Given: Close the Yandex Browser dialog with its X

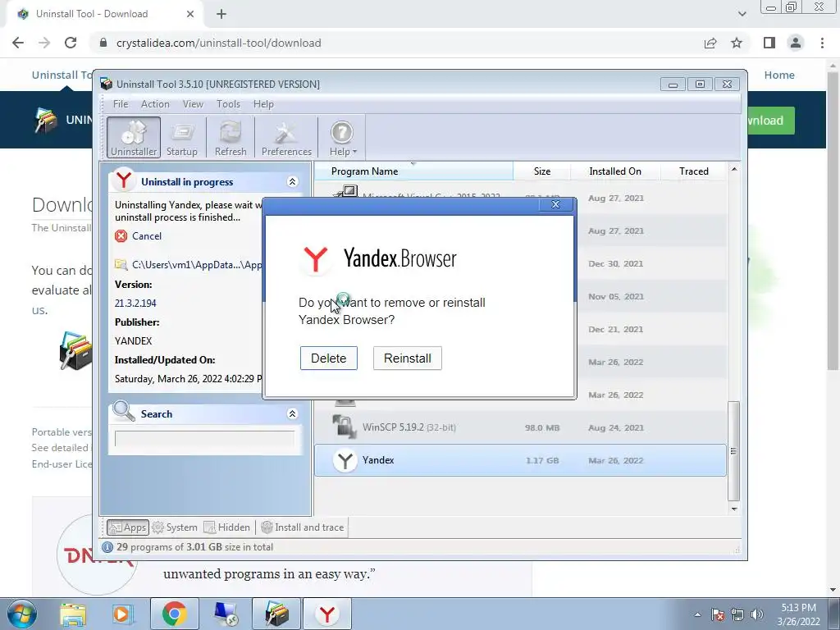Looking at the screenshot, I should pyautogui.click(x=555, y=204).
